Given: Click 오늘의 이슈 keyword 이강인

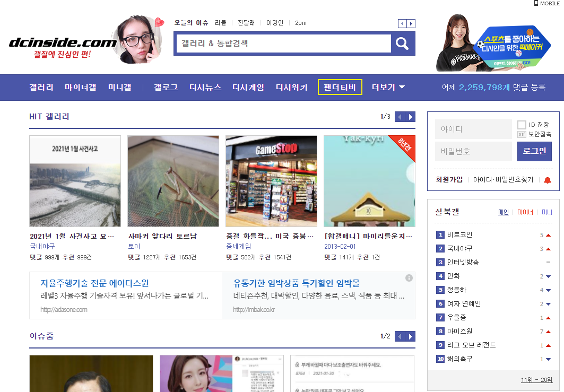Looking at the screenshot, I should tap(275, 23).
